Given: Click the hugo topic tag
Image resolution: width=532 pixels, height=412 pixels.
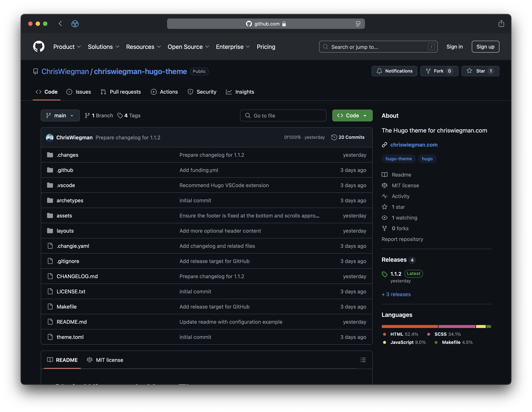Looking at the screenshot, I should pyautogui.click(x=427, y=159).
